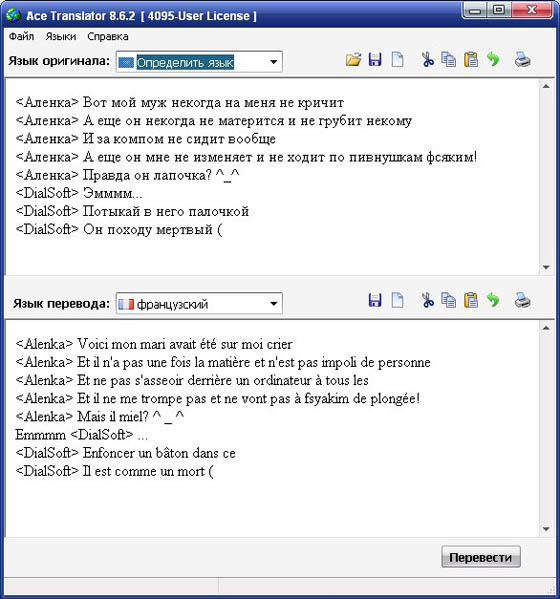The width and height of the screenshot is (560, 599).
Task: Cut translated text with lower scissors icon
Action: [427, 300]
